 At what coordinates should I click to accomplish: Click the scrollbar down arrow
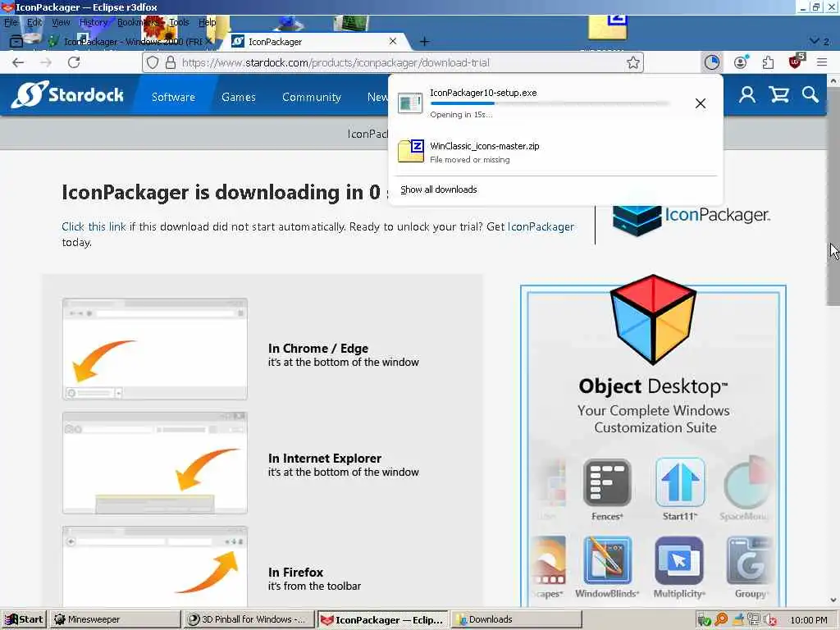coord(833,600)
